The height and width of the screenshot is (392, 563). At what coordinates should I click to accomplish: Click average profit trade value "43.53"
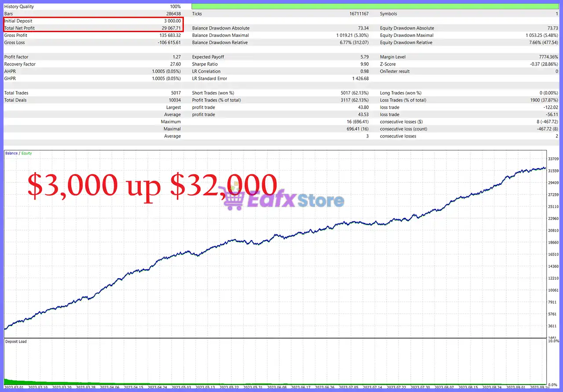[363, 114]
